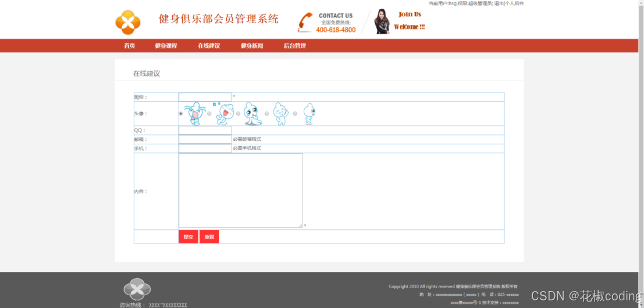Click the crying cartoon avatar image
This screenshot has width=644, height=308.
[194, 114]
